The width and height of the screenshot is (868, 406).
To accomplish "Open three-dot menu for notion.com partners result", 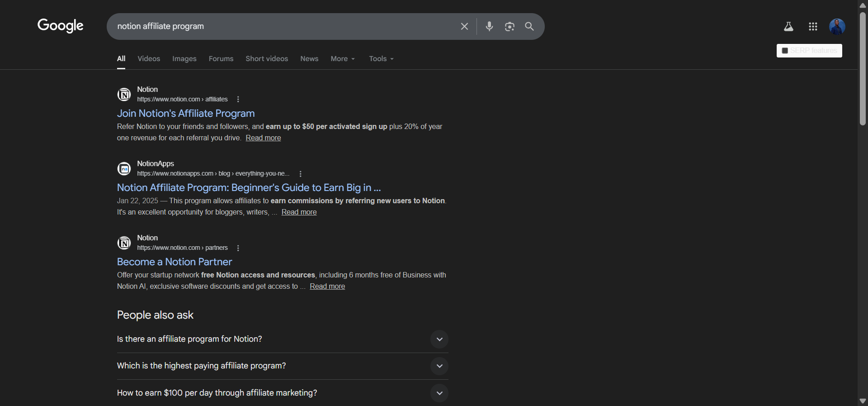I will 238,248.
